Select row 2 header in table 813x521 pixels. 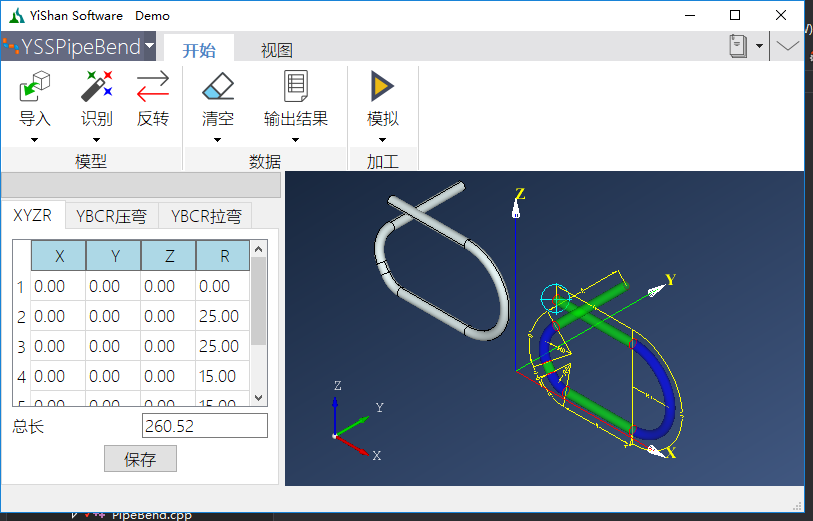click(x=21, y=316)
